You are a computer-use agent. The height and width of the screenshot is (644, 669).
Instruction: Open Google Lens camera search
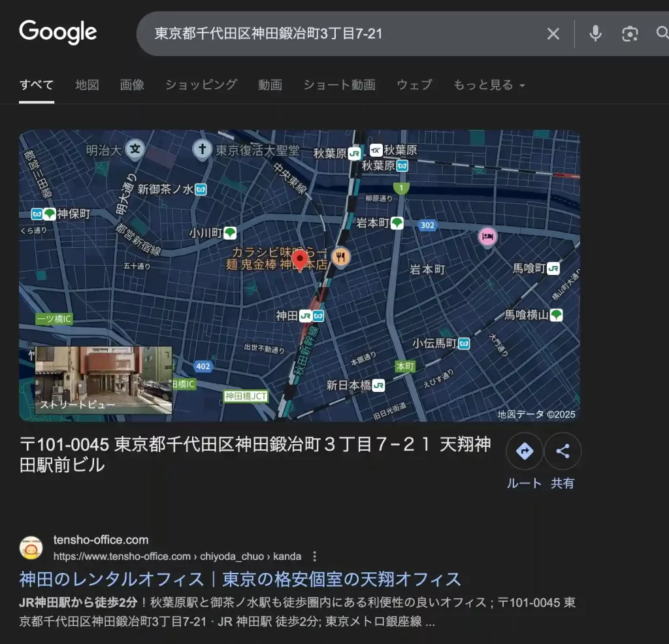630,33
